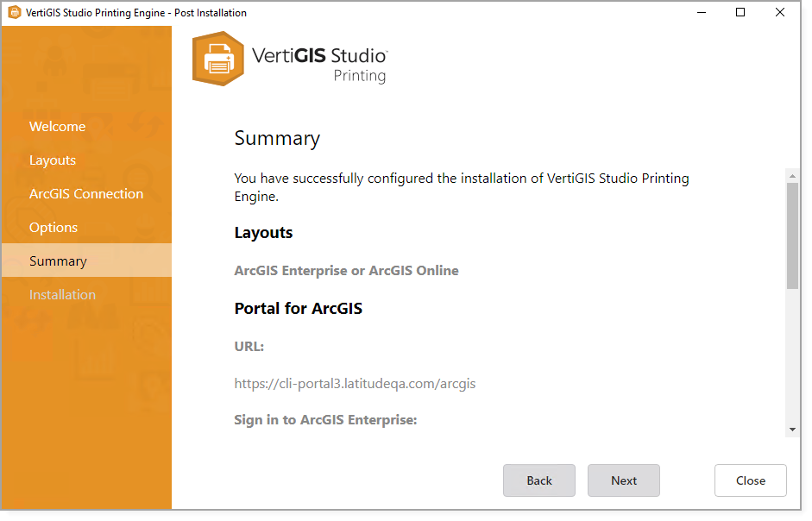Go to the Welcome step in sidebar
812x521 pixels.
coord(57,127)
